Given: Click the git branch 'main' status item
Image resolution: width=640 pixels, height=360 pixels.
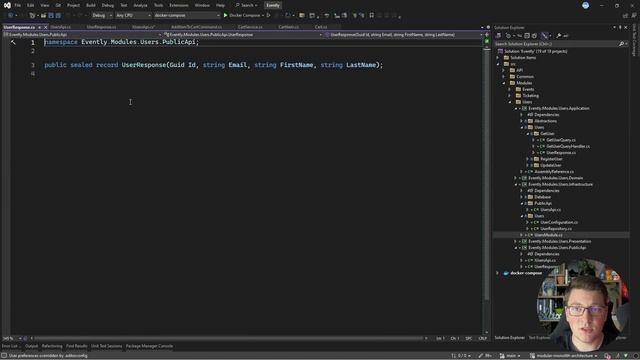Looking at the screenshot, I should point(509,356).
